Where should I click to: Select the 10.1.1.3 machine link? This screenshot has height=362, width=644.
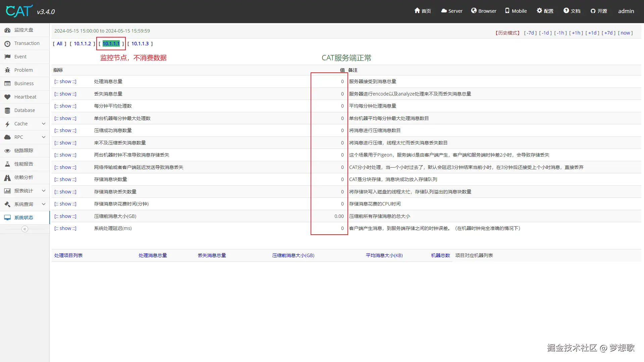tap(140, 44)
